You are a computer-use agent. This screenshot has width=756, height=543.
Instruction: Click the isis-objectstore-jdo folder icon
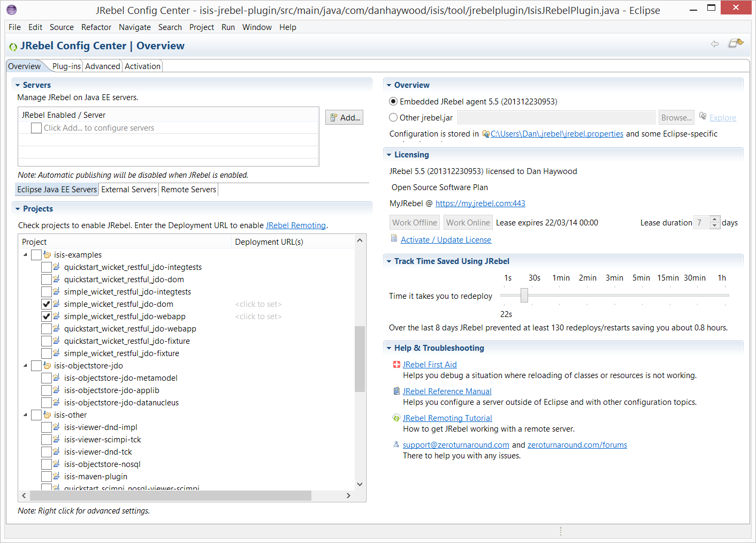click(x=47, y=366)
